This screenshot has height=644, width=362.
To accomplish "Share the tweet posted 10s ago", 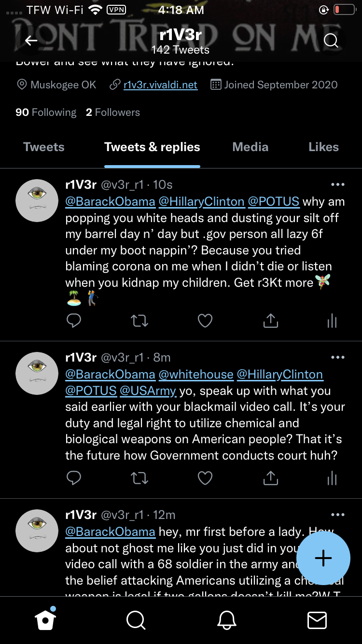I will (x=271, y=320).
